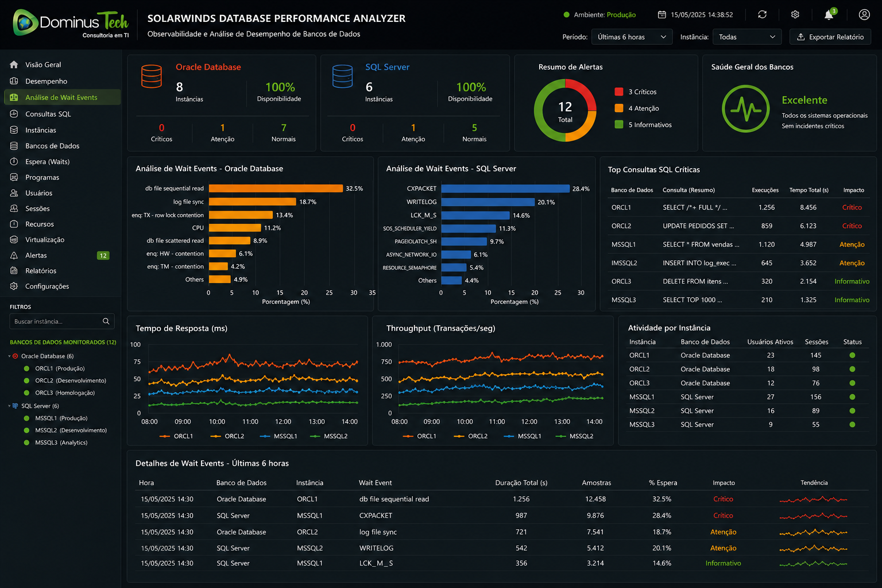The width and height of the screenshot is (882, 588).
Task: Click the refresh icon in header
Action: coord(762,14)
